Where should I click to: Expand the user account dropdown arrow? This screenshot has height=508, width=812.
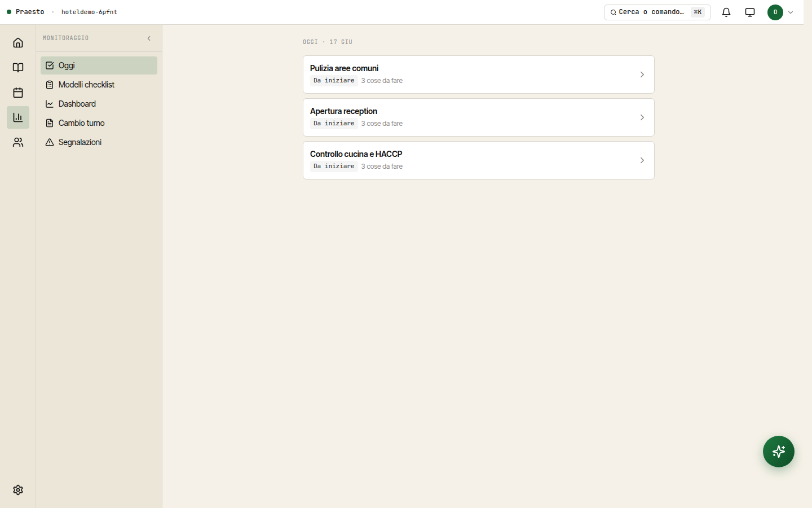(791, 12)
